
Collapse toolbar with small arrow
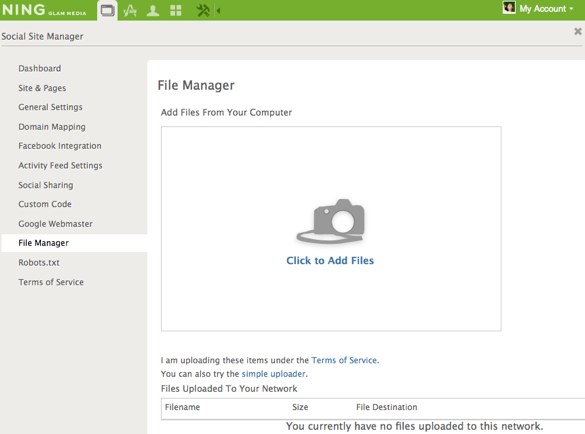pos(218,11)
